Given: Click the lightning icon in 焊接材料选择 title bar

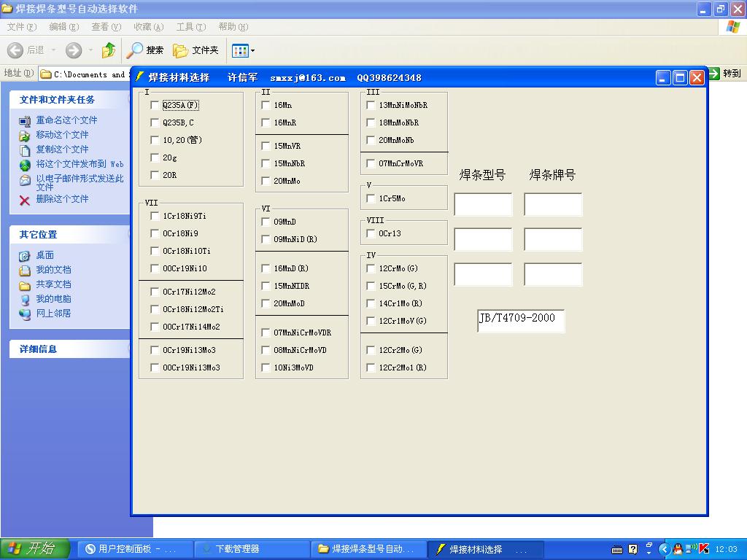Looking at the screenshot, I should 139,77.
